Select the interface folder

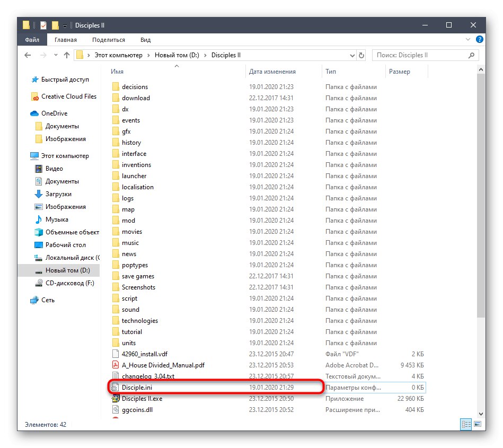[134, 153]
